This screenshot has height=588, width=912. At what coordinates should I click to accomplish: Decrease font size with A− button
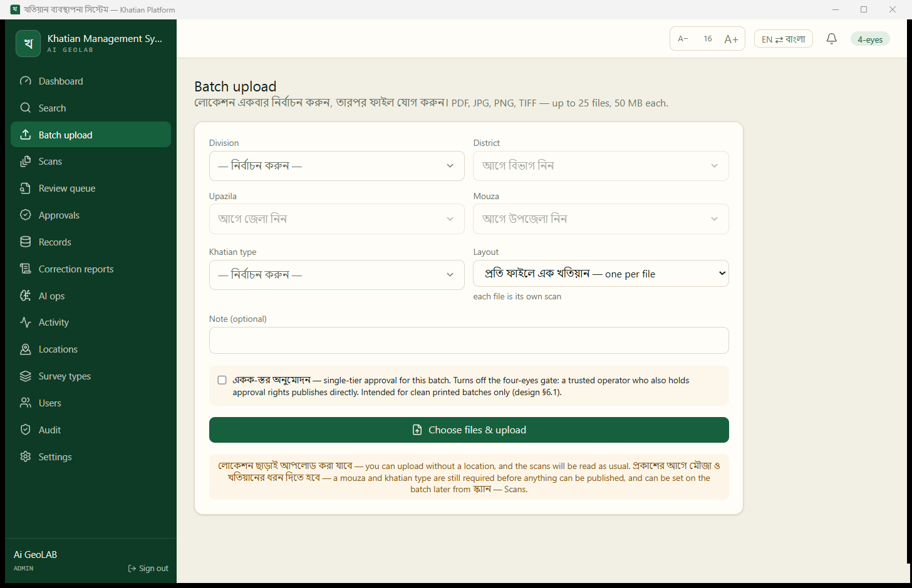click(683, 39)
